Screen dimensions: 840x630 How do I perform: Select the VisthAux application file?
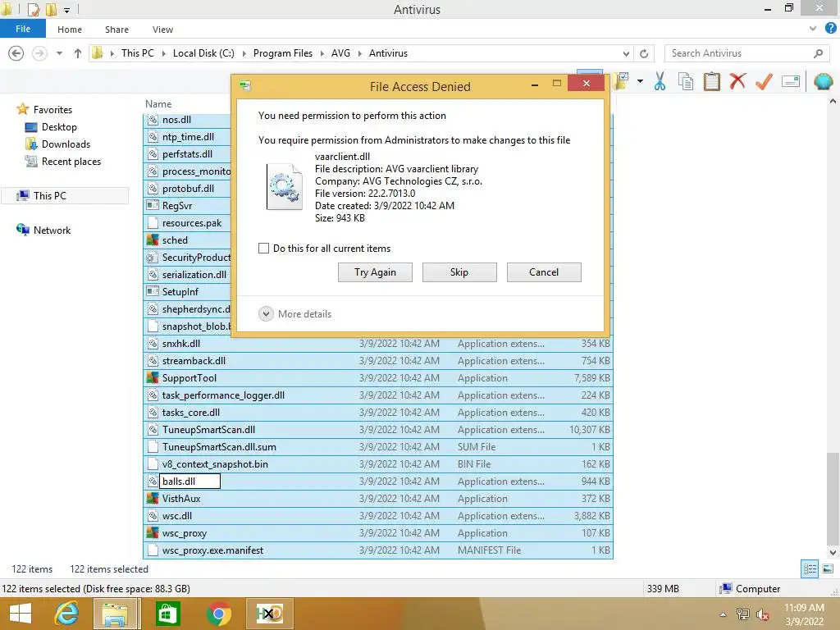(x=378, y=499)
